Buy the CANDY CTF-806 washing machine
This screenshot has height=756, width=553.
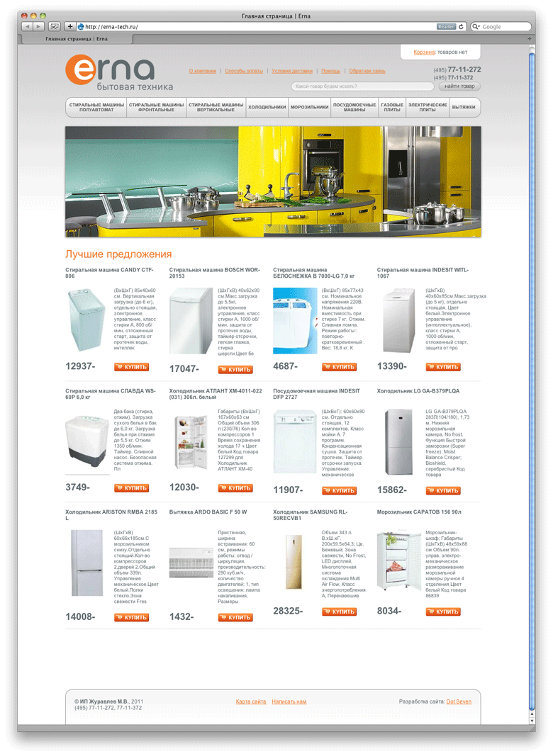131,367
